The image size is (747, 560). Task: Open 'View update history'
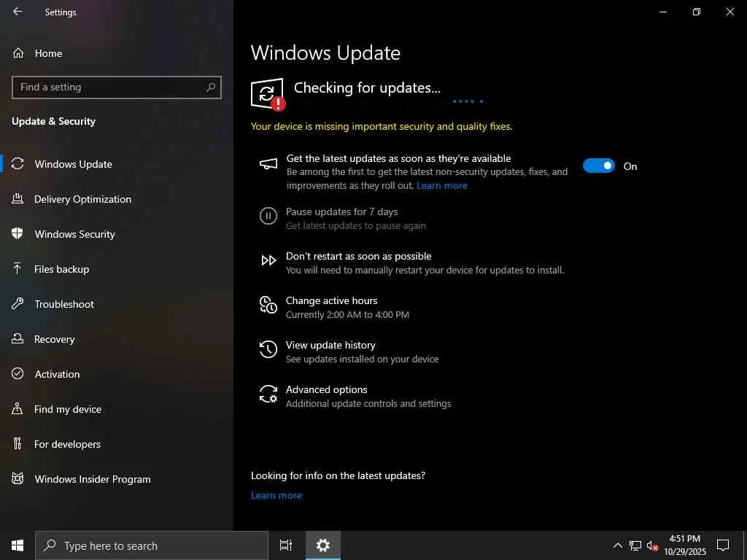[x=330, y=345]
